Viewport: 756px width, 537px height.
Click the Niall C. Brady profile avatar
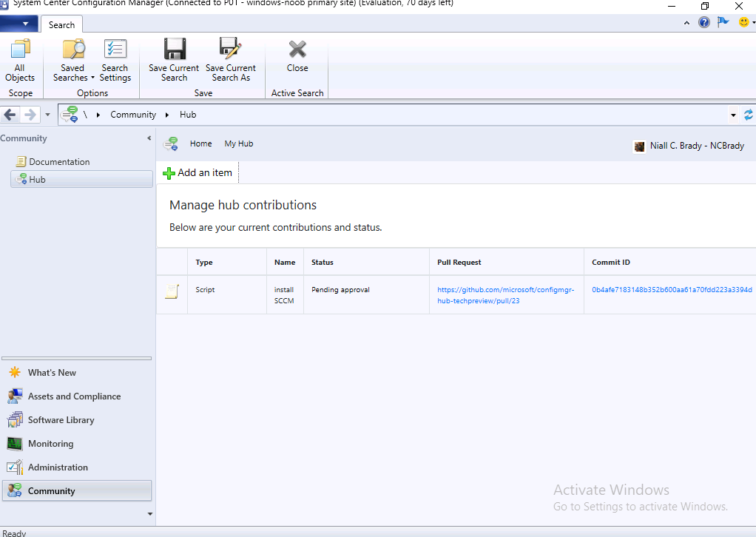coord(639,146)
